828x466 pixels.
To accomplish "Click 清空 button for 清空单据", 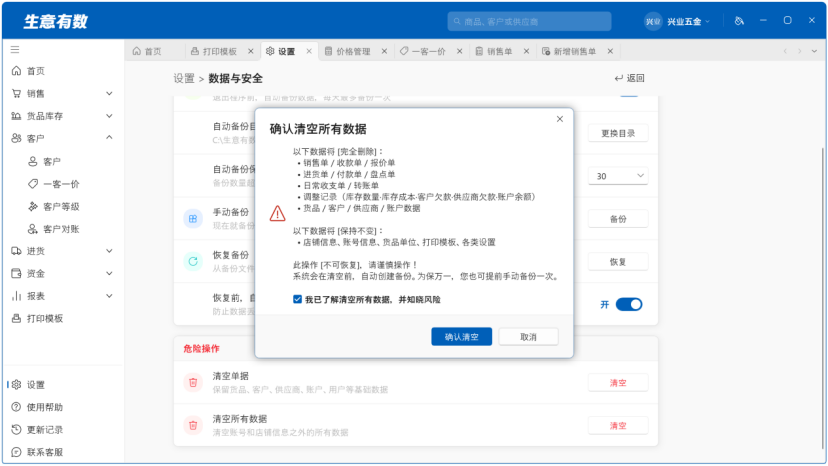I will pyautogui.click(x=618, y=383).
